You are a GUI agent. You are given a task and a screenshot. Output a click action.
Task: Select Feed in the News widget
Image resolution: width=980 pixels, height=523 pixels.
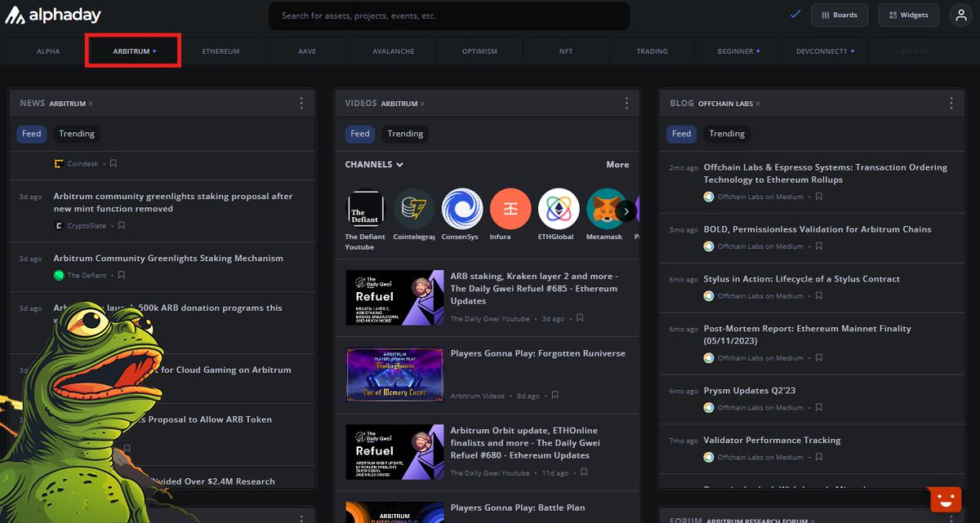[32, 134]
